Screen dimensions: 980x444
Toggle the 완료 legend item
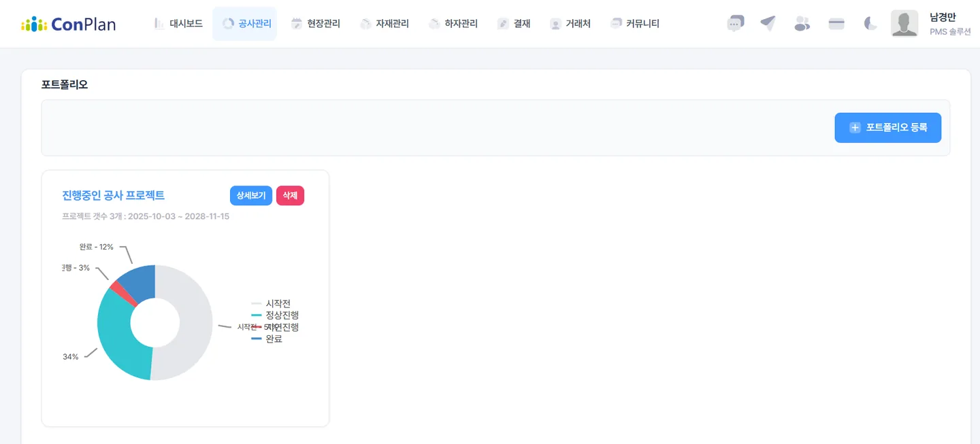click(267, 338)
